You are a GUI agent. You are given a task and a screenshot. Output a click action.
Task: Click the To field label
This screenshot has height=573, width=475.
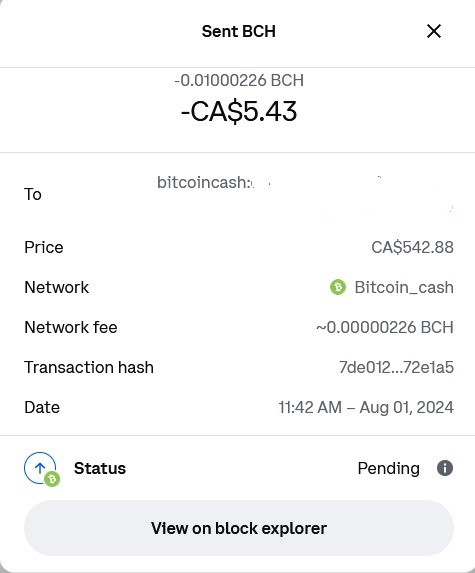pos(33,194)
